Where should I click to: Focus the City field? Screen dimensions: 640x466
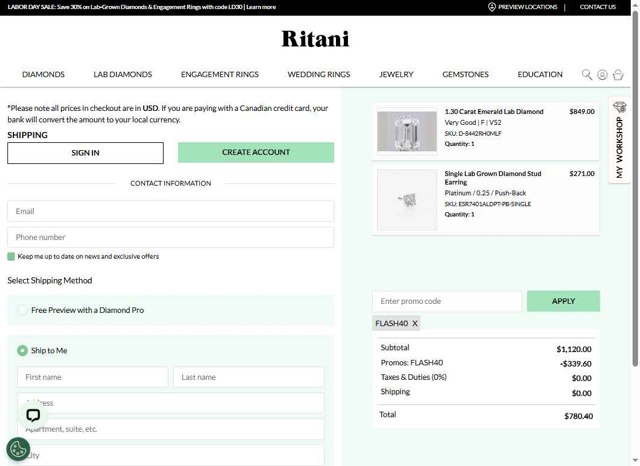tap(171, 455)
